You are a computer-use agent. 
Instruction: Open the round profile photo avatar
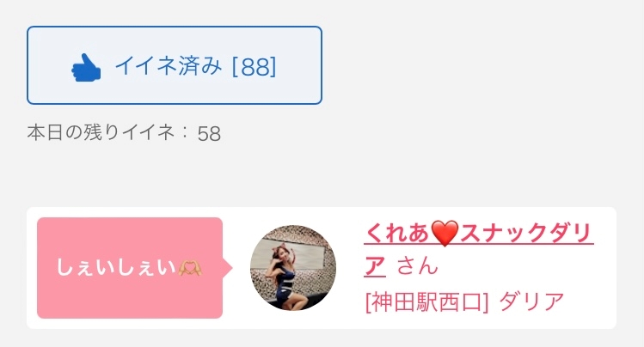[293, 267]
